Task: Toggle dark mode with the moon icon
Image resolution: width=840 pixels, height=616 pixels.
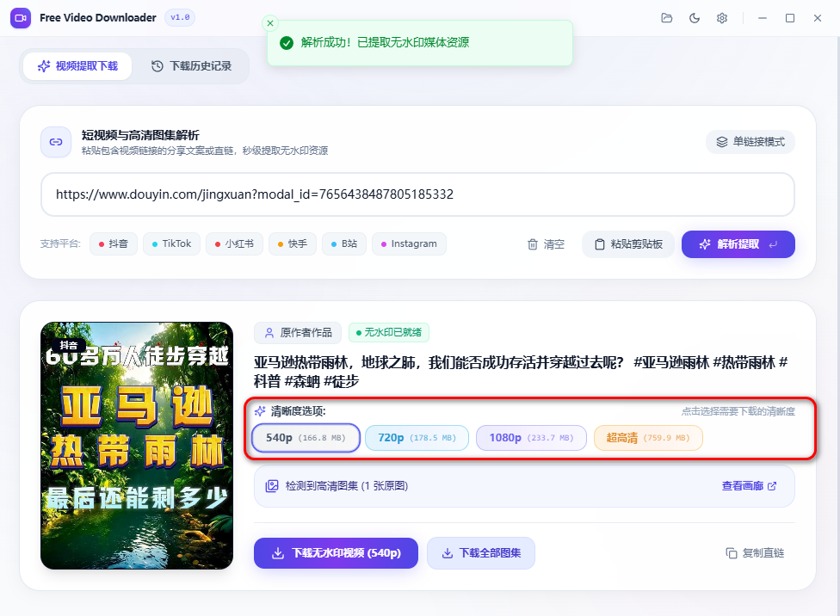Action: (695, 18)
